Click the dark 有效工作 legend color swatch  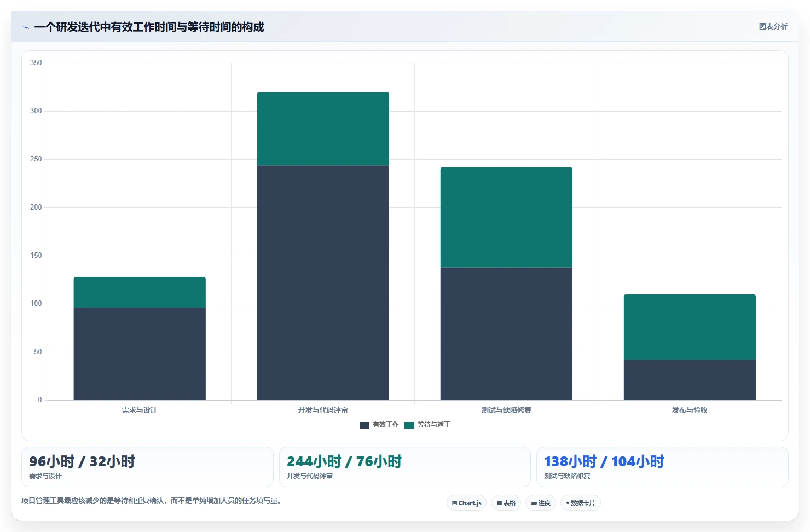364,425
